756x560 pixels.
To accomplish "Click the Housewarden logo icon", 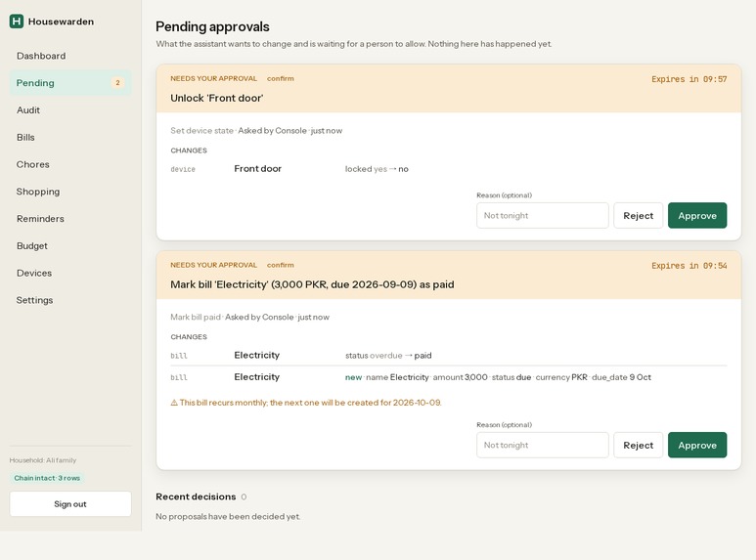I will 17,22.
